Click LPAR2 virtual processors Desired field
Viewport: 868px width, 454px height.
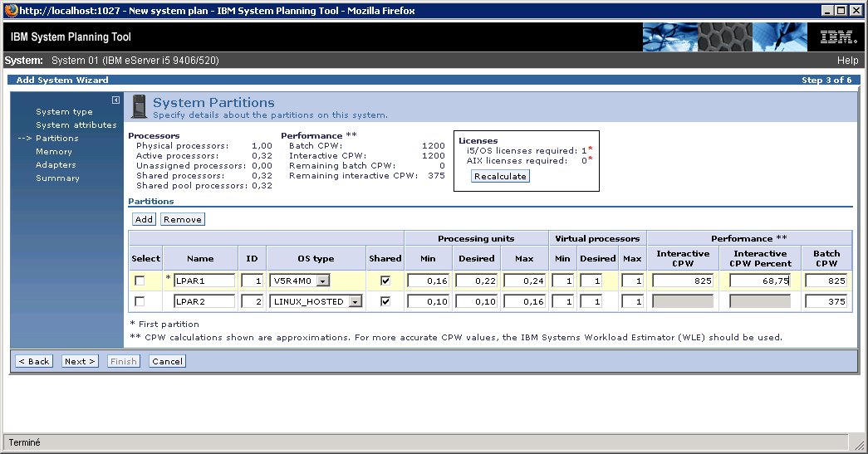pyautogui.click(x=591, y=301)
